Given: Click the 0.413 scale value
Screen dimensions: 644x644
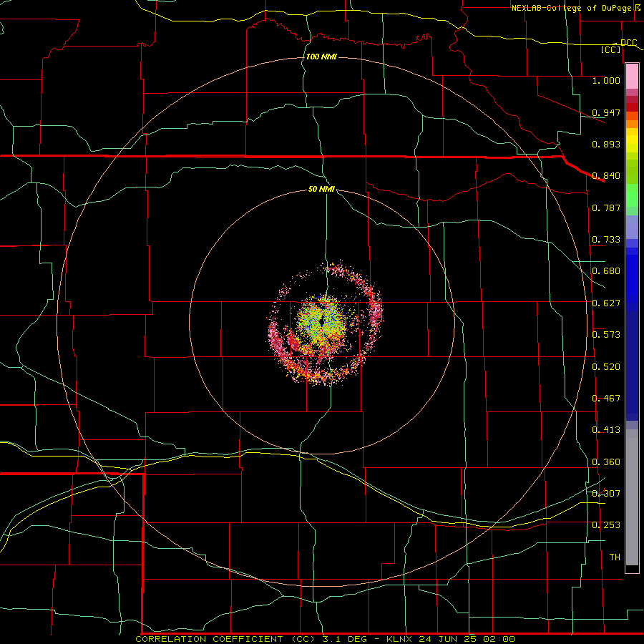Looking at the screenshot, I should tap(606, 430).
